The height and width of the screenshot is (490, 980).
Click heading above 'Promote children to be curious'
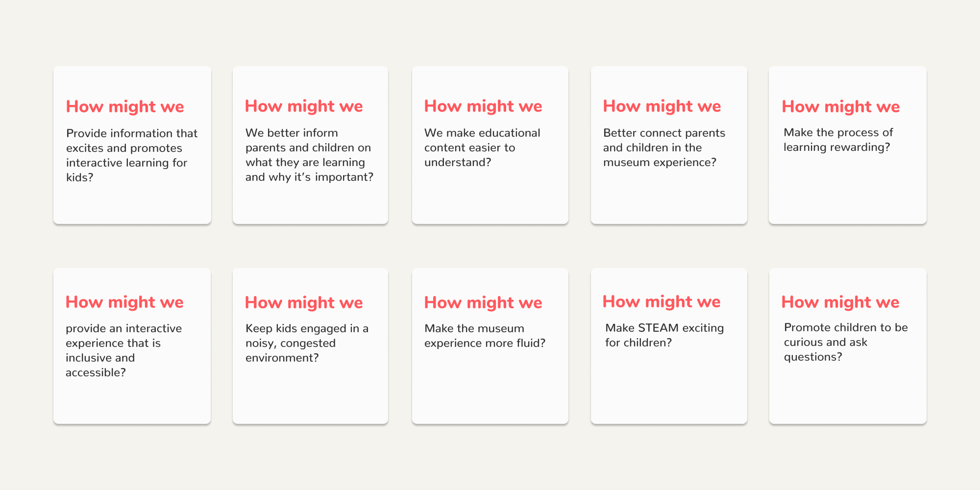[x=840, y=302]
